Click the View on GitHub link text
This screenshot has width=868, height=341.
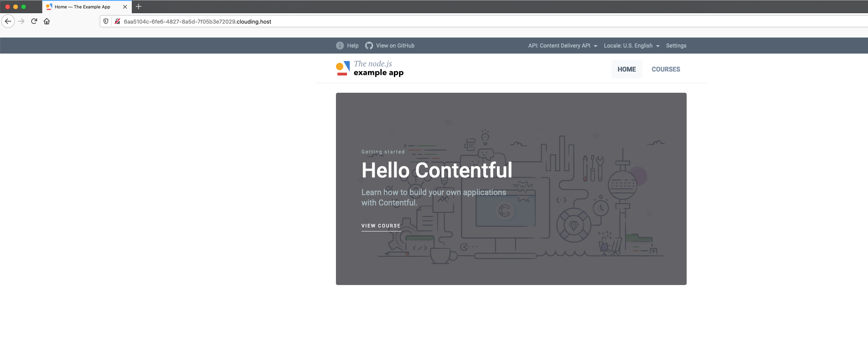(395, 46)
